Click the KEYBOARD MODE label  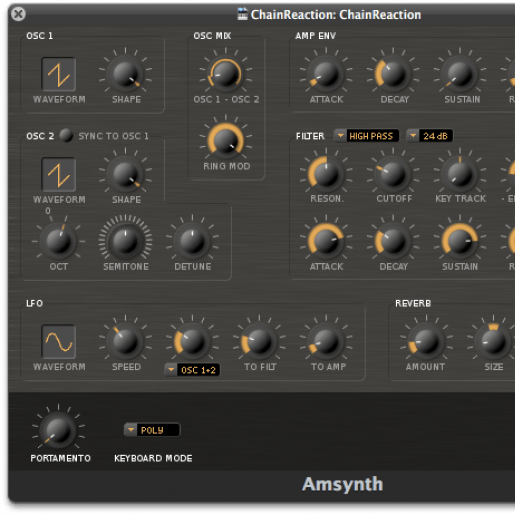pyautogui.click(x=153, y=458)
